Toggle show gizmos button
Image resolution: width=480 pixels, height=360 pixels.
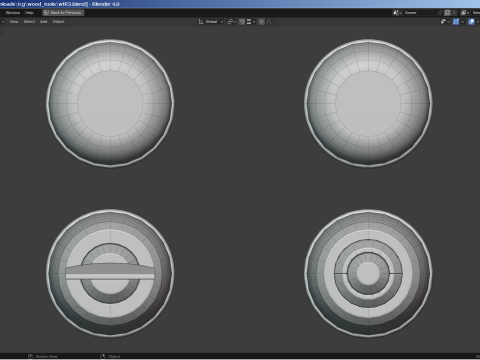(456, 22)
